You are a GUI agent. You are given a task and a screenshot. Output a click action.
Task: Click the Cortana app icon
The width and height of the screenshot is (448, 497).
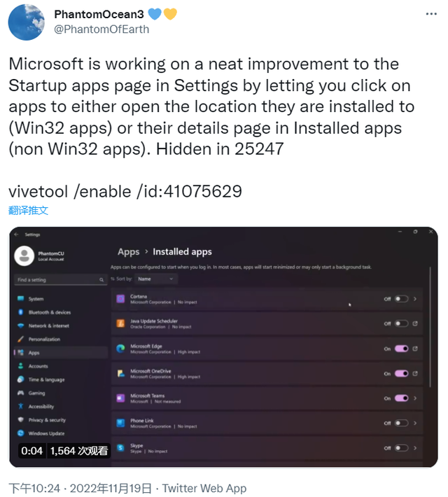[x=121, y=299]
